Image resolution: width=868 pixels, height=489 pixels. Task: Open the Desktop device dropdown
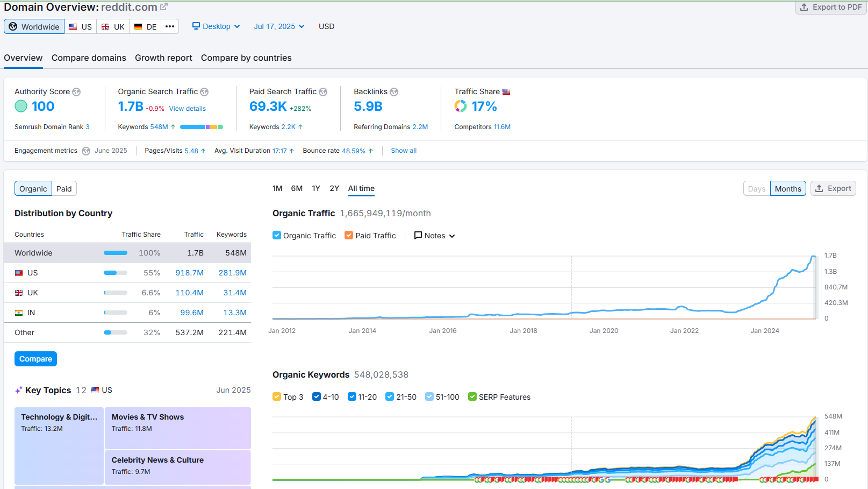216,26
